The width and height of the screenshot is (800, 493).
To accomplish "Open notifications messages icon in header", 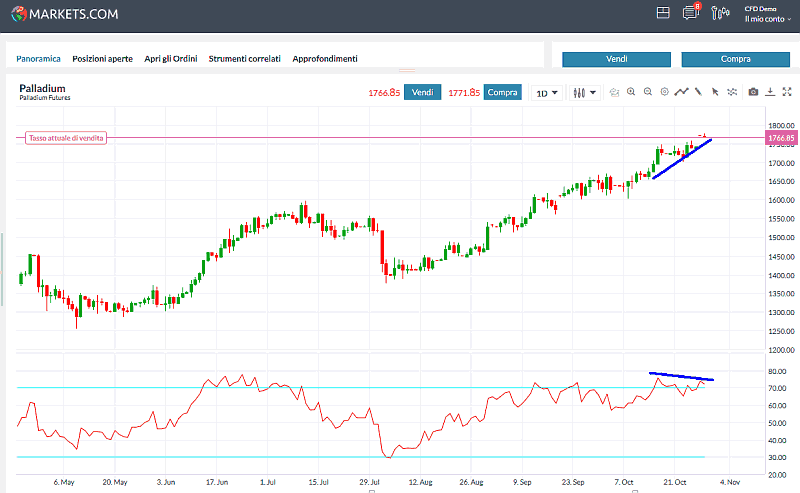I will click(x=690, y=13).
